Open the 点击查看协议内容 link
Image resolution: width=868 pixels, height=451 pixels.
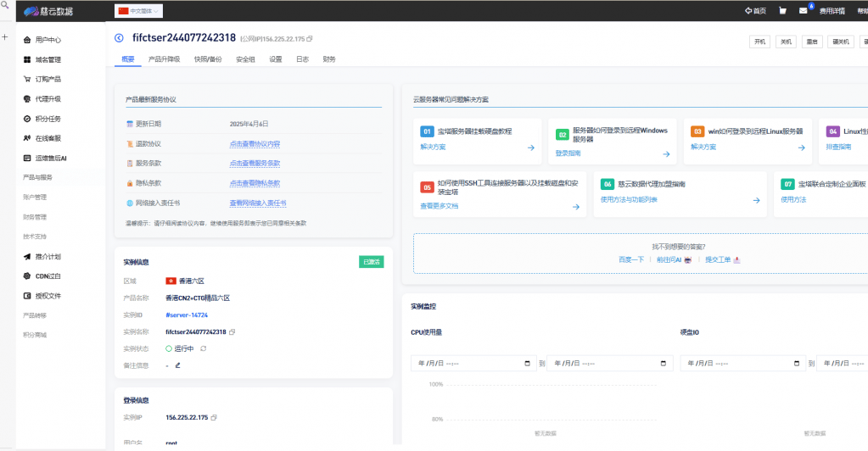pos(255,144)
